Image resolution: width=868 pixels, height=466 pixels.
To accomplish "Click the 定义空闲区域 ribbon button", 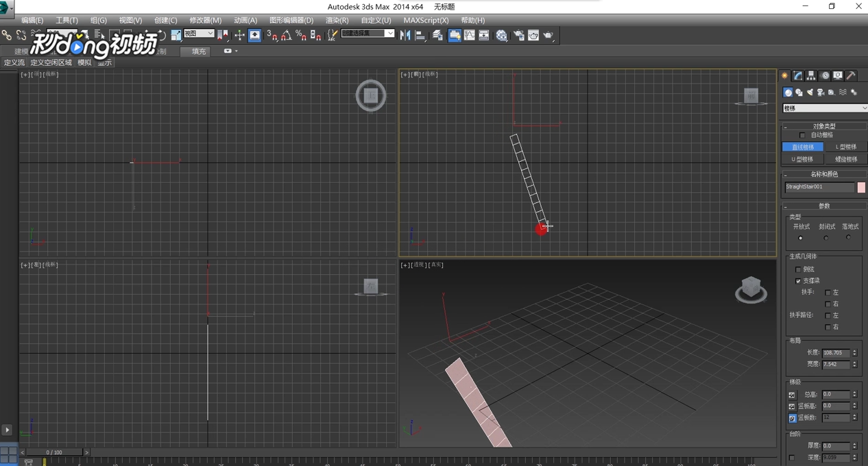I will point(51,62).
